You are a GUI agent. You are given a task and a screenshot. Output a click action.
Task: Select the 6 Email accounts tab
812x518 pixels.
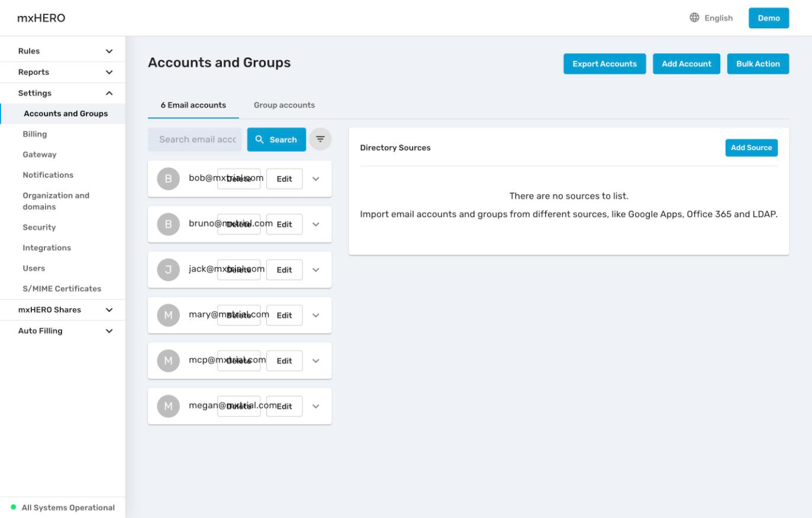click(x=194, y=105)
